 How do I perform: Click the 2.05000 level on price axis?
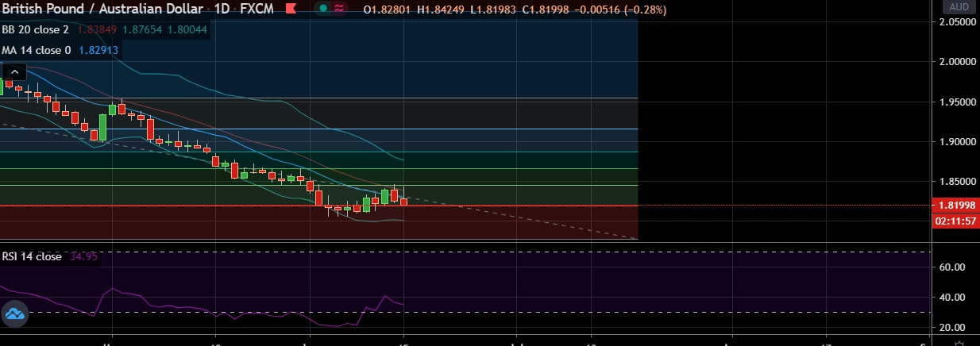(x=956, y=22)
